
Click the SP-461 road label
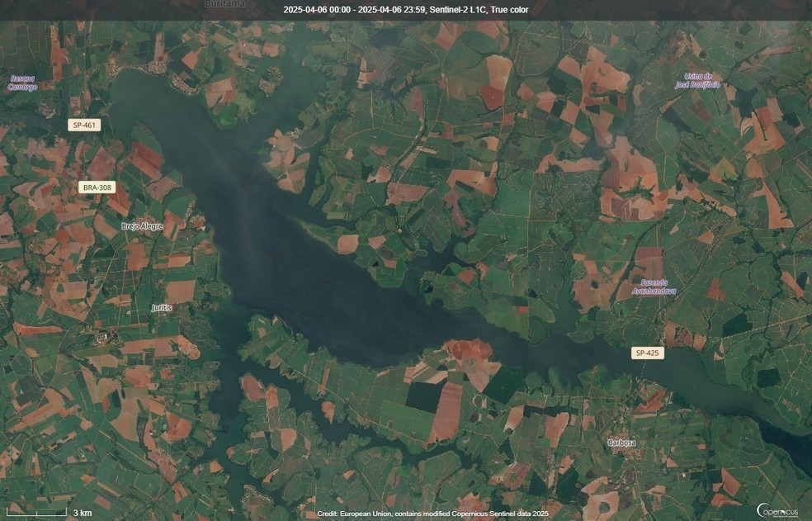click(84, 125)
